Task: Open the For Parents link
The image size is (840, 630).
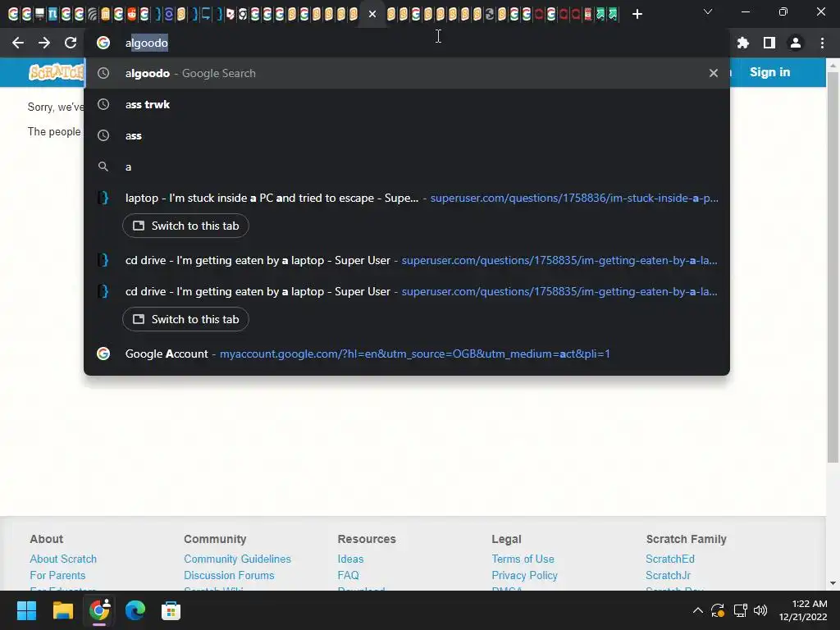Action: click(57, 575)
